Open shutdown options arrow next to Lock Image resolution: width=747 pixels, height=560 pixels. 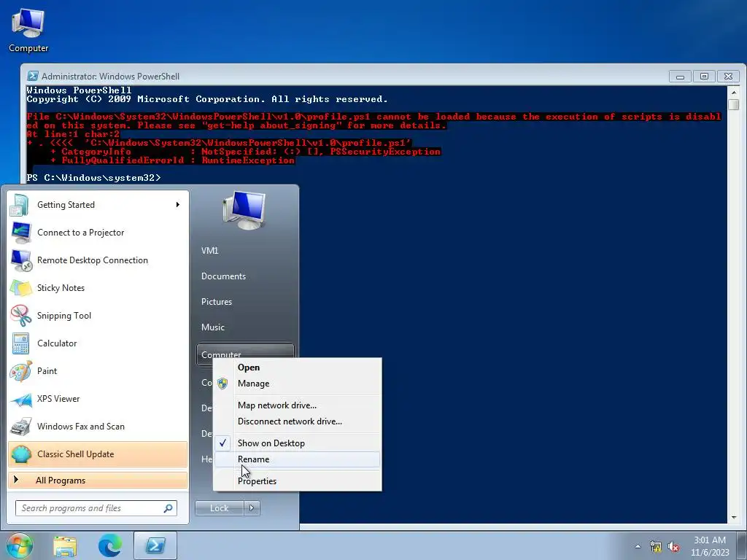252,508
